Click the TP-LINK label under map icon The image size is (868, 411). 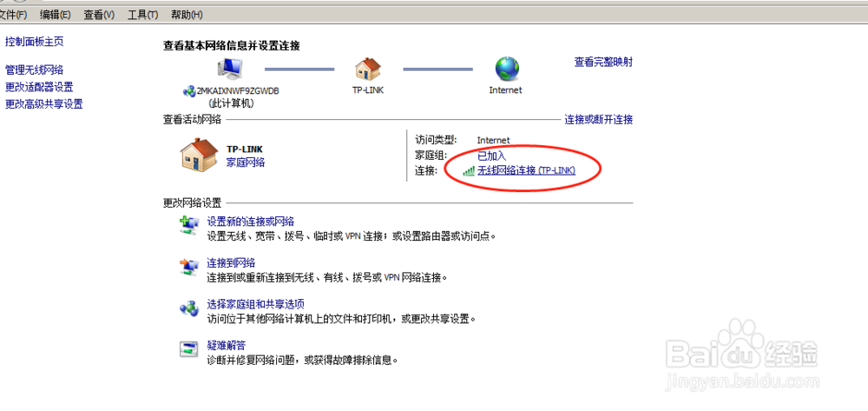[368, 90]
